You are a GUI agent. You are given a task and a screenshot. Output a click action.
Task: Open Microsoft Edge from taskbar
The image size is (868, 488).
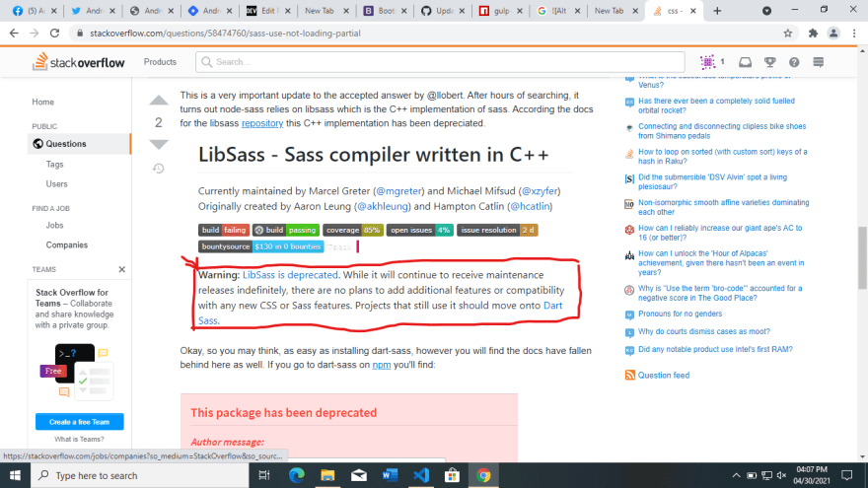297,475
